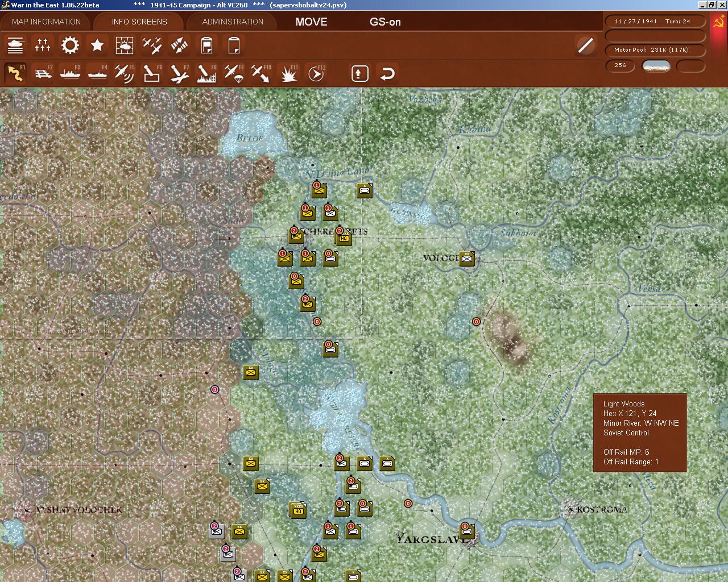Viewport: 728px width, 582px height.
Task: Click the empty pill right of the weather indicator
Action: 690,65
